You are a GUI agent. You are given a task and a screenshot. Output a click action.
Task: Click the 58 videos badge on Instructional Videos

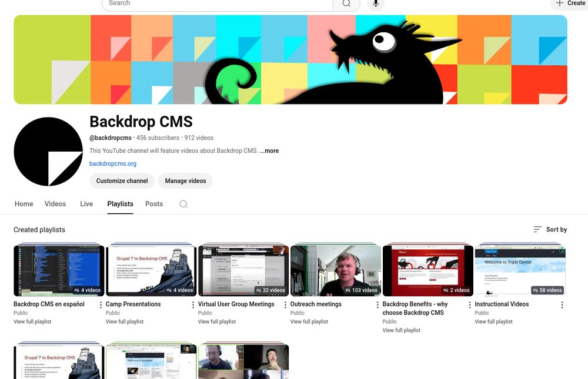547,290
